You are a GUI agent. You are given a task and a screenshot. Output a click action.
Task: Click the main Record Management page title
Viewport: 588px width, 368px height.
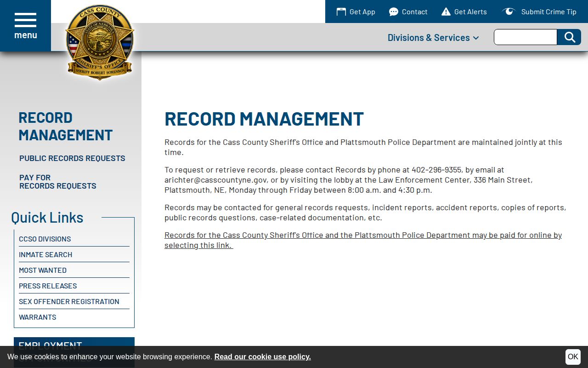point(264,119)
